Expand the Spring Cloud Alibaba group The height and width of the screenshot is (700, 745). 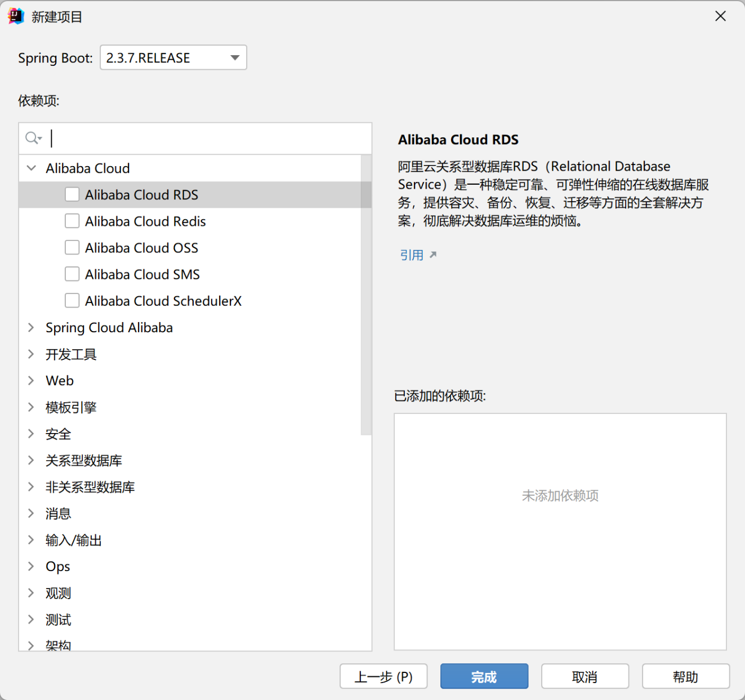(31, 327)
